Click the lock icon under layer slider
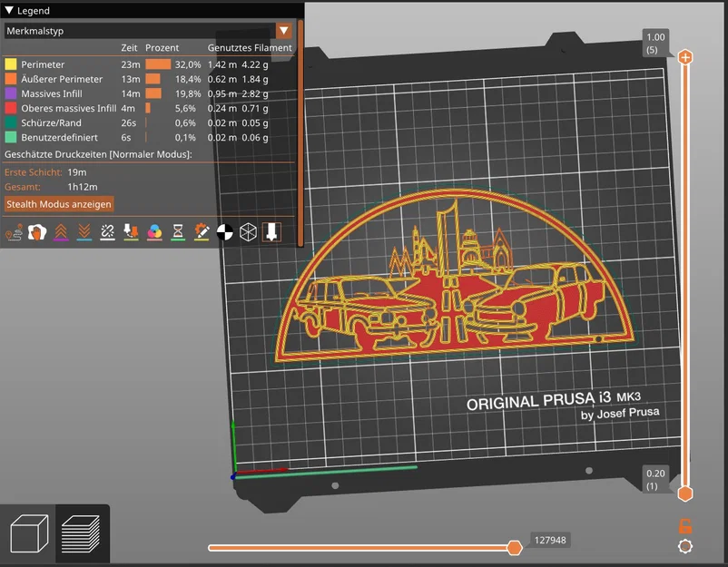The height and width of the screenshot is (567, 728). 685,525
